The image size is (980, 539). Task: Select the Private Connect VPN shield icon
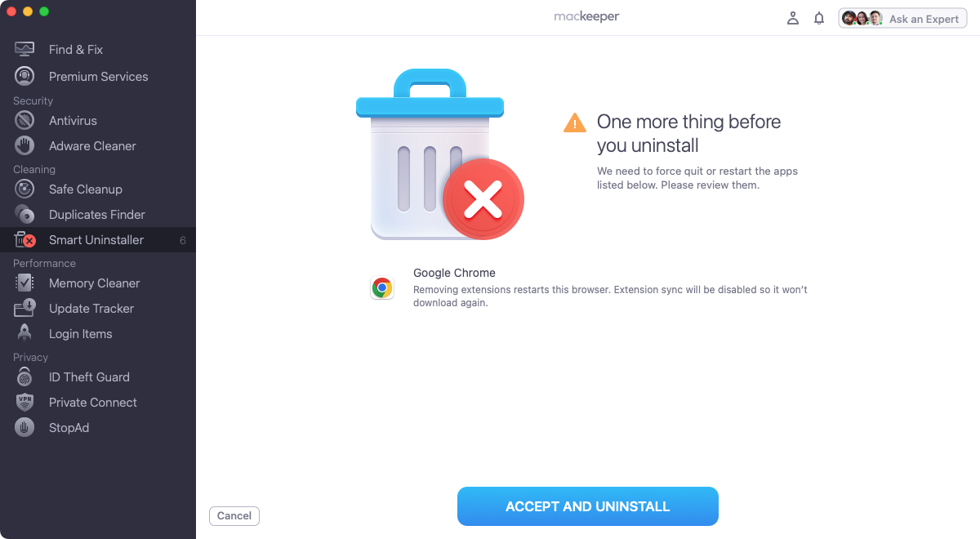24,403
